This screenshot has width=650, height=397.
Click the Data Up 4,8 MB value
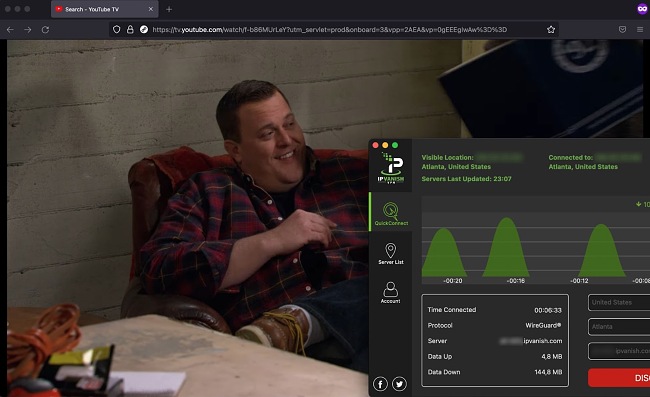pyautogui.click(x=551, y=356)
